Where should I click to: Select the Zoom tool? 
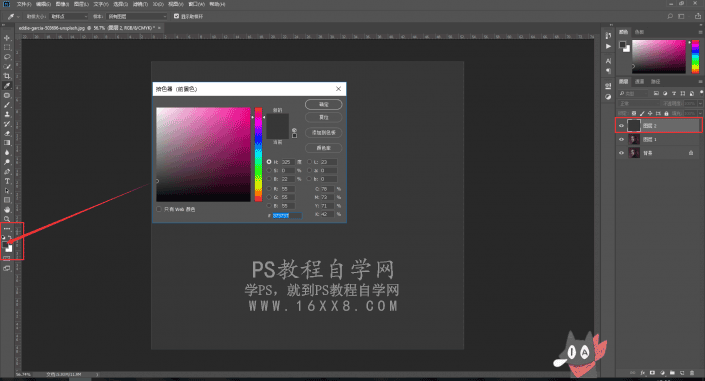7,219
